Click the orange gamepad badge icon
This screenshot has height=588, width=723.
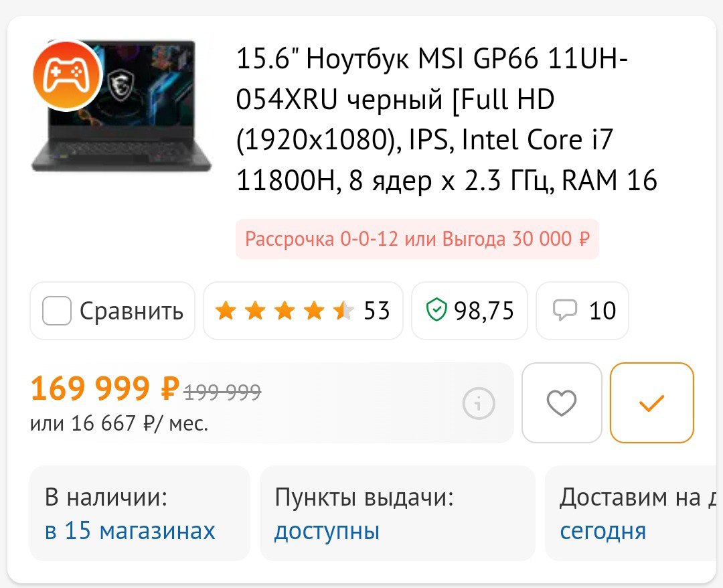(68, 76)
